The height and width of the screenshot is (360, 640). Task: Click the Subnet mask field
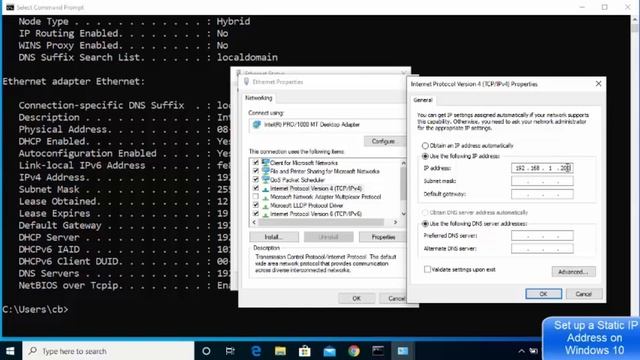[542, 181]
